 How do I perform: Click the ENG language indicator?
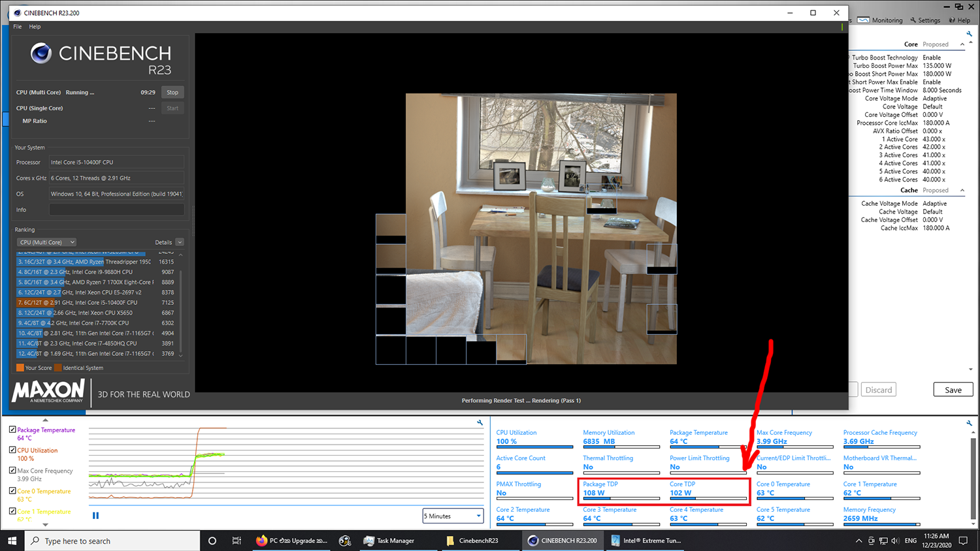pos(910,541)
